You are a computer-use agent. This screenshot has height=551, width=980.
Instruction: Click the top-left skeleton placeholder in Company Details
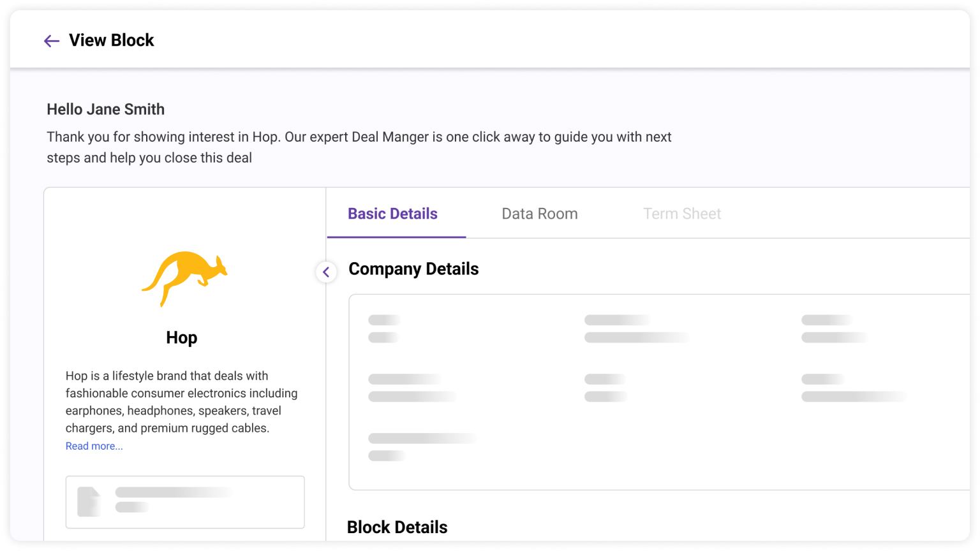point(384,328)
